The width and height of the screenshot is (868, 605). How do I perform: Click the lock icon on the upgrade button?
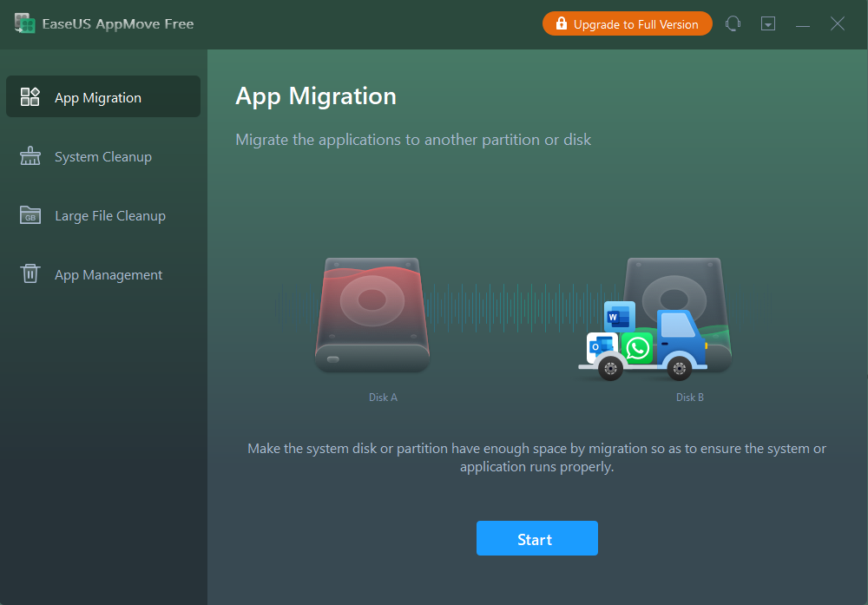click(561, 24)
